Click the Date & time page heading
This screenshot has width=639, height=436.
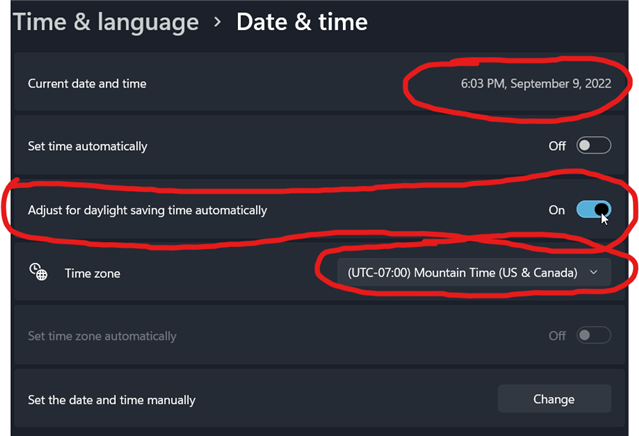click(302, 22)
